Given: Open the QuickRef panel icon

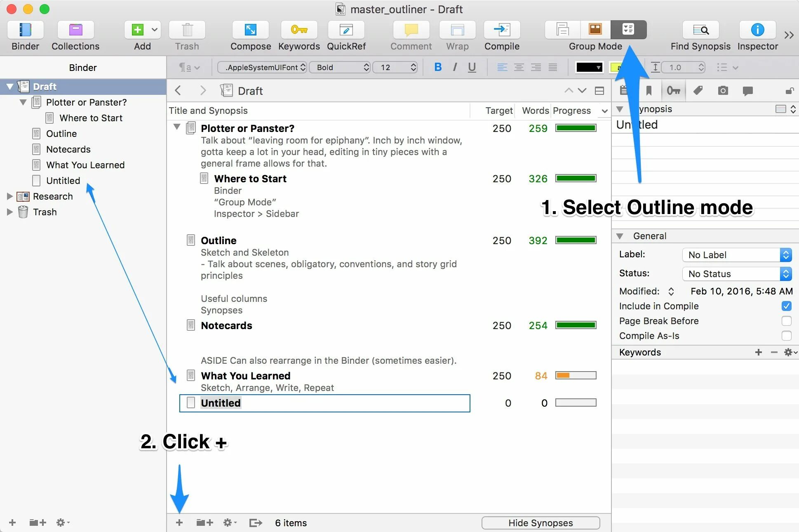Looking at the screenshot, I should click(346, 30).
